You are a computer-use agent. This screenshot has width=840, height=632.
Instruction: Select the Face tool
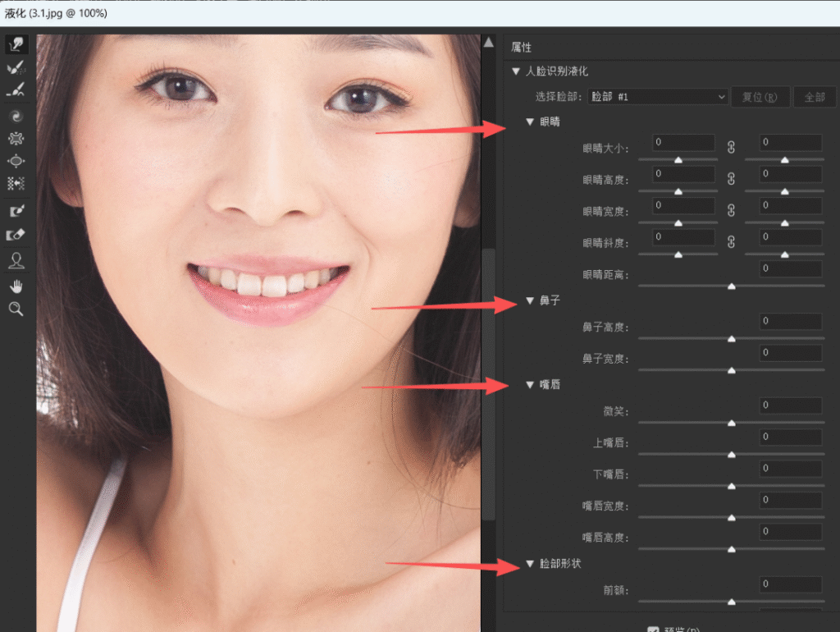tap(16, 260)
